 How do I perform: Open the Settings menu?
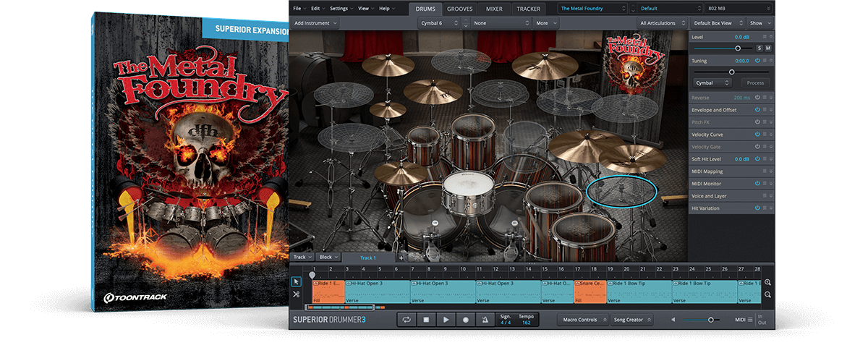(340, 9)
